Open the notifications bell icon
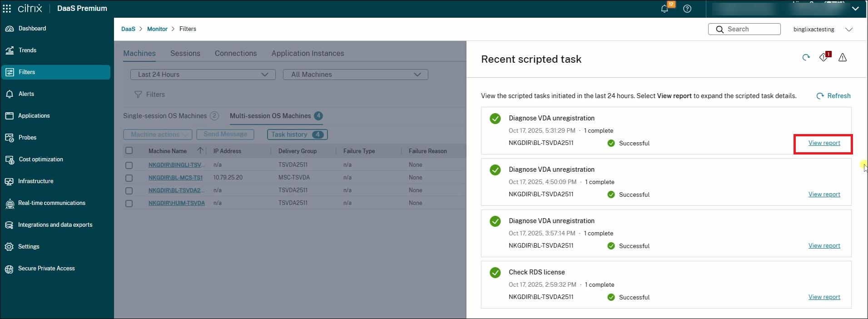Image resolution: width=868 pixels, height=319 pixels. pos(665,9)
